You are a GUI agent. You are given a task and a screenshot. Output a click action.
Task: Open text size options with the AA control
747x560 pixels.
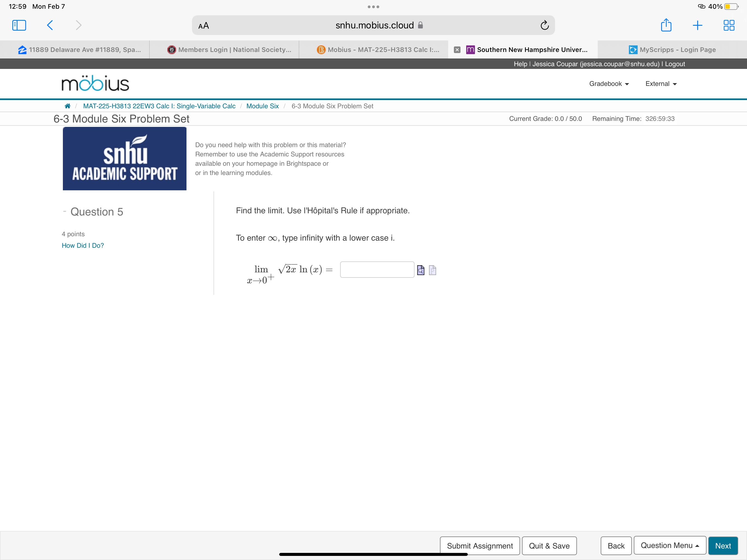[203, 25]
